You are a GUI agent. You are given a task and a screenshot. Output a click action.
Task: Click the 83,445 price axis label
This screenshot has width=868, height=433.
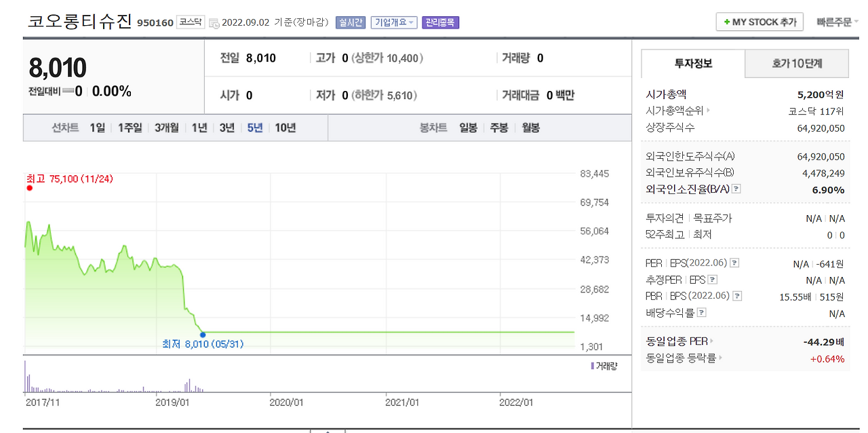[595, 174]
